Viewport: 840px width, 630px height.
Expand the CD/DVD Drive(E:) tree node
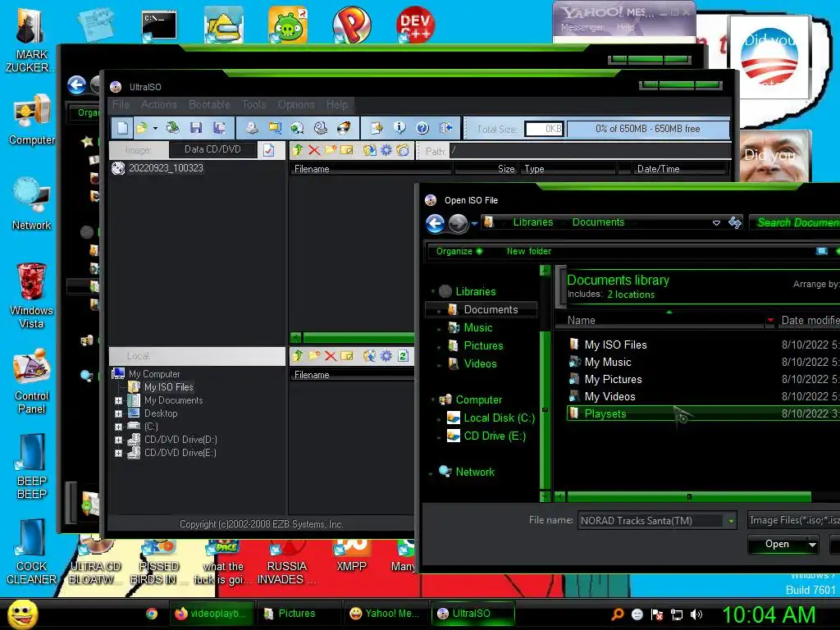click(x=118, y=453)
